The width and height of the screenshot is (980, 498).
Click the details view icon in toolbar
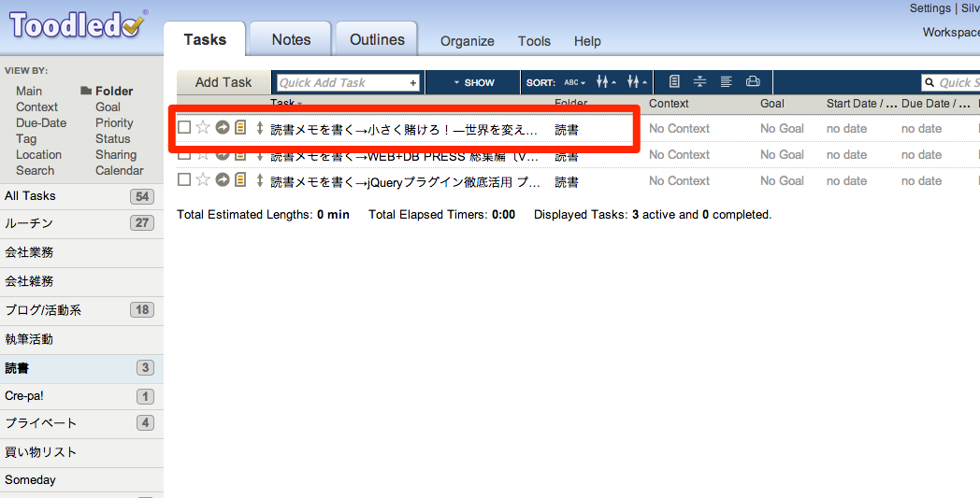coord(675,82)
